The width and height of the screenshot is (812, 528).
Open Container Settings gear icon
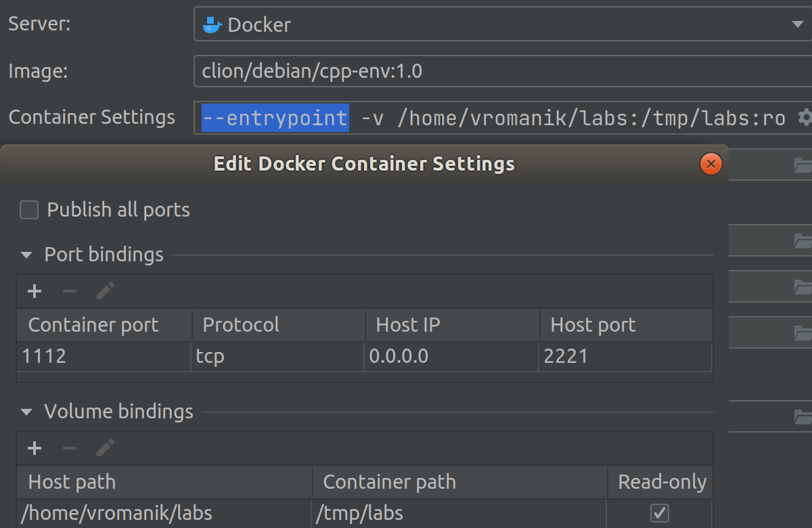pyautogui.click(x=804, y=118)
